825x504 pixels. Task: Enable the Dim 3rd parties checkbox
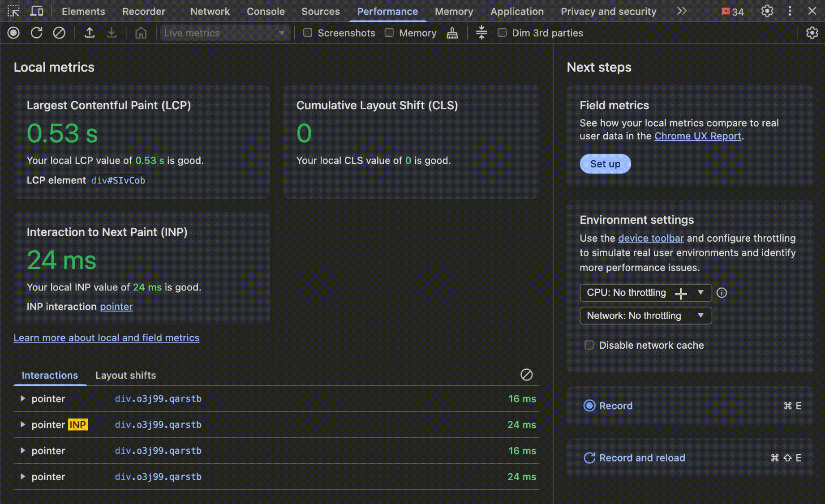click(x=502, y=33)
